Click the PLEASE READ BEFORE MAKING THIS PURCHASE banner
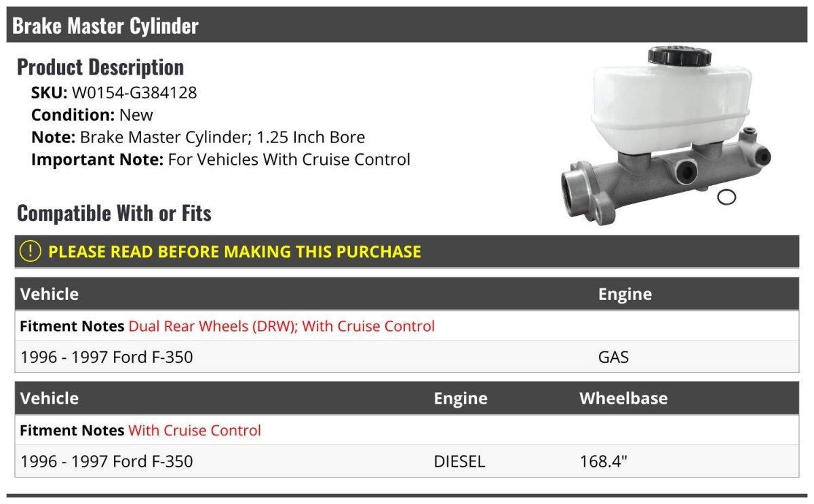814x504 pixels. pos(407,251)
